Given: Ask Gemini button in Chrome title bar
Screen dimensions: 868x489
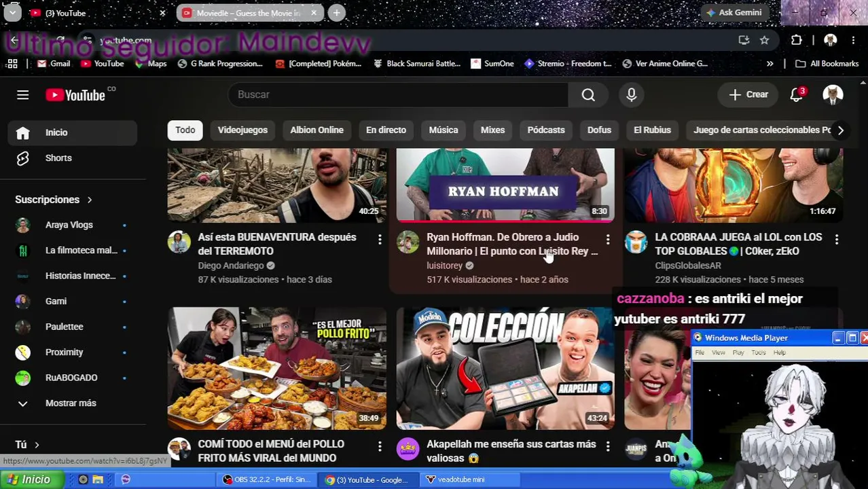Looking at the screenshot, I should [x=734, y=13].
